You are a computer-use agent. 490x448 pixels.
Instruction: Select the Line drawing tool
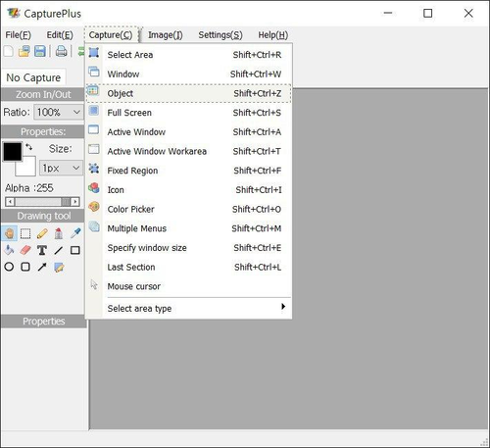(x=59, y=250)
